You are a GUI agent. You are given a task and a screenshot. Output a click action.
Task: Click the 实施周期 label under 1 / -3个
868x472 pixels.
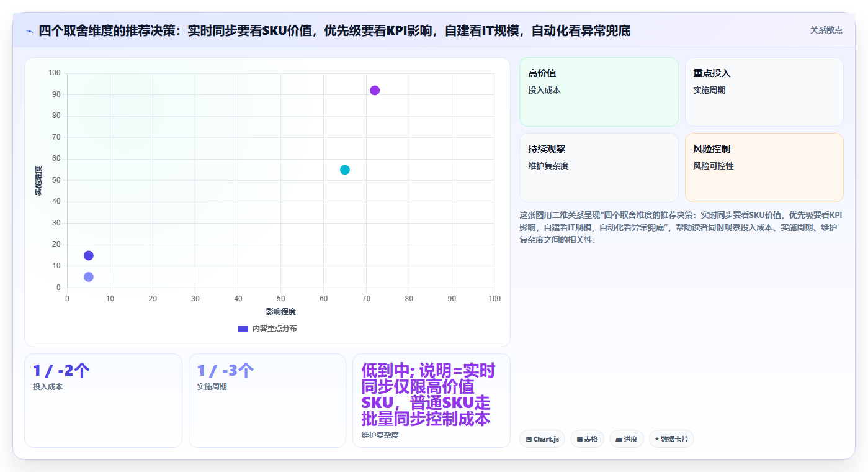[212, 387]
